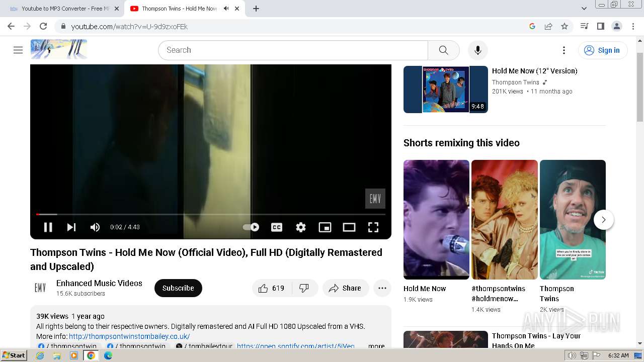Go to YouTube home via logo
Screen dimensions: 644x362
pyautogui.click(x=59, y=49)
